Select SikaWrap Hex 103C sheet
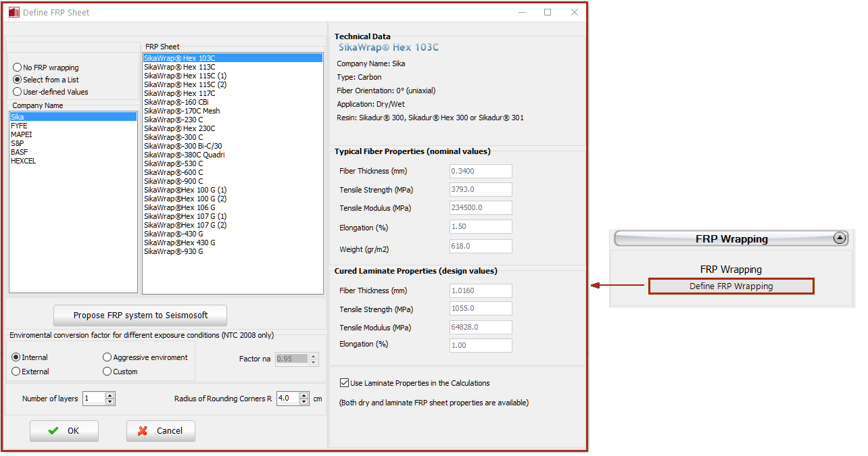The width and height of the screenshot is (868, 456). [233, 58]
